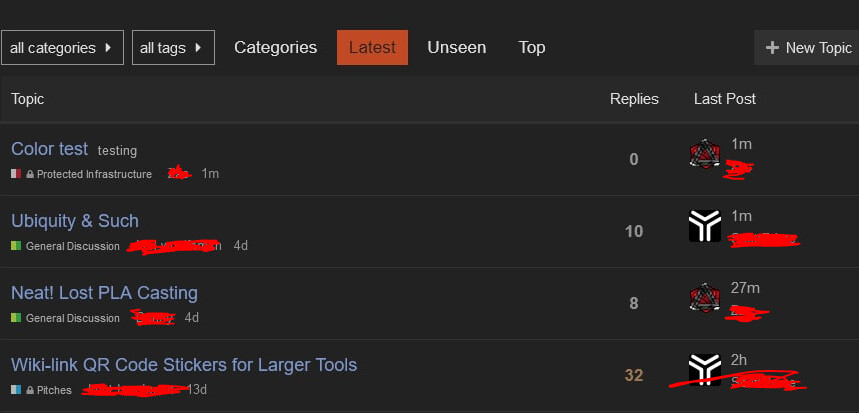The width and height of the screenshot is (859, 413).
Task: Open the Ubiquity & Such topic
Action: 75,221
